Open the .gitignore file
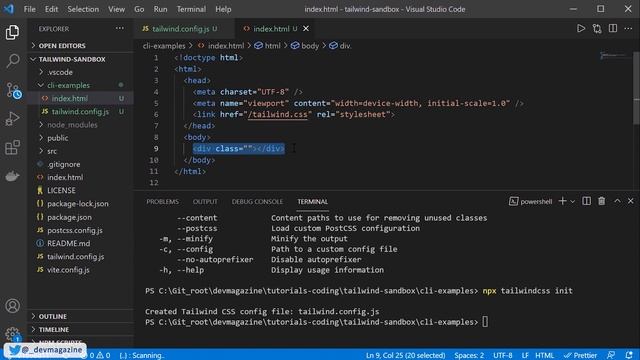640x360 pixels. tap(64, 164)
